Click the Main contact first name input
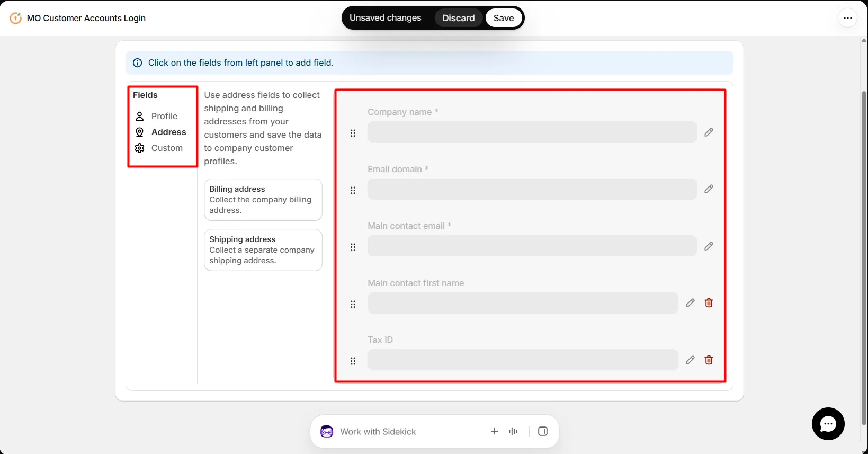This screenshot has width=868, height=454. click(x=523, y=303)
